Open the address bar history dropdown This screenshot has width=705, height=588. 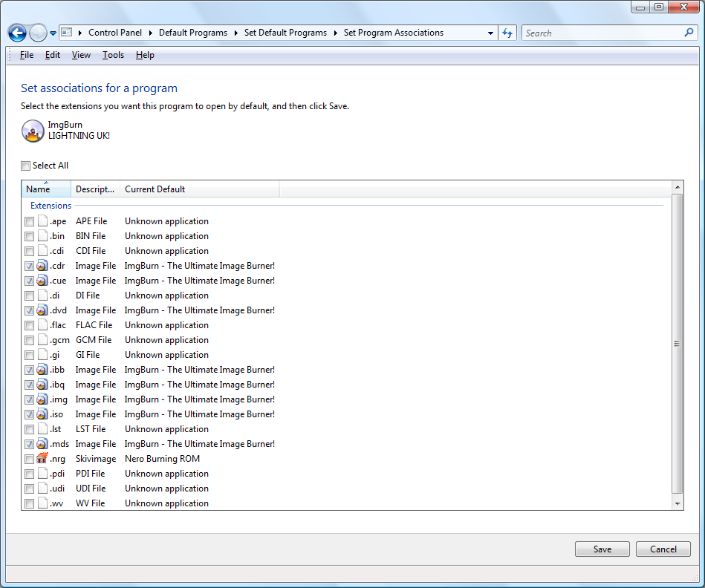(x=490, y=33)
